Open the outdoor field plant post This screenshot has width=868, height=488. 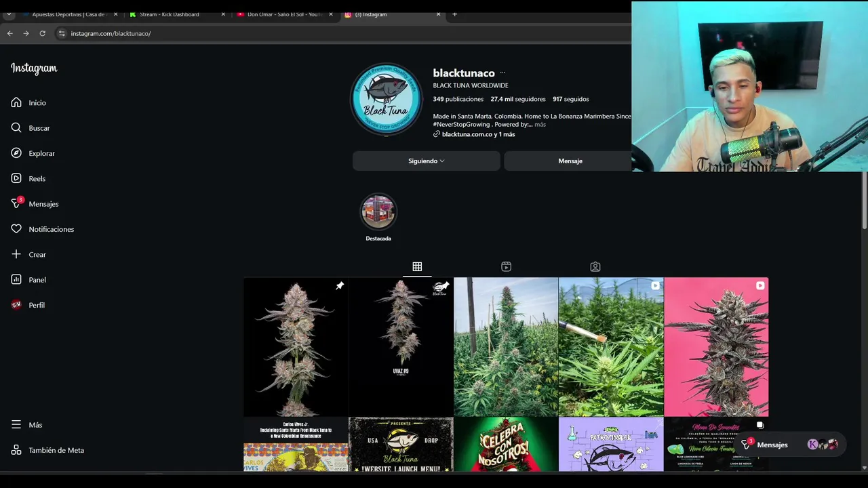click(x=506, y=347)
